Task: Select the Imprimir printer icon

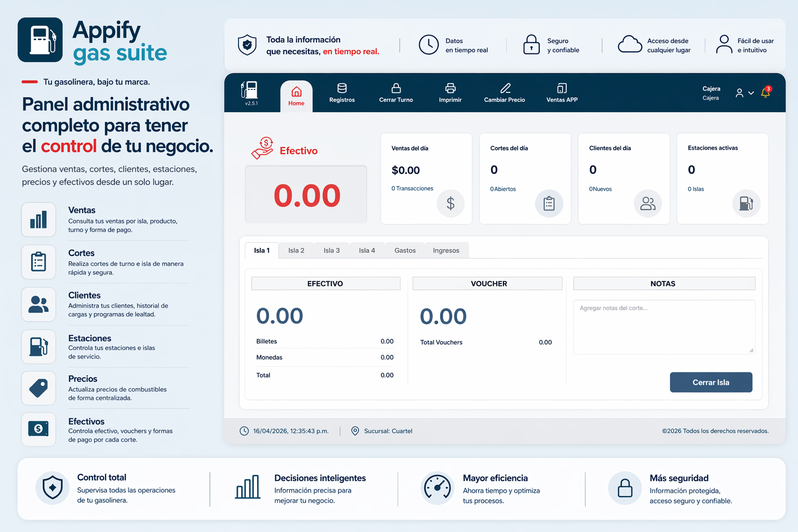Action: 450,88
